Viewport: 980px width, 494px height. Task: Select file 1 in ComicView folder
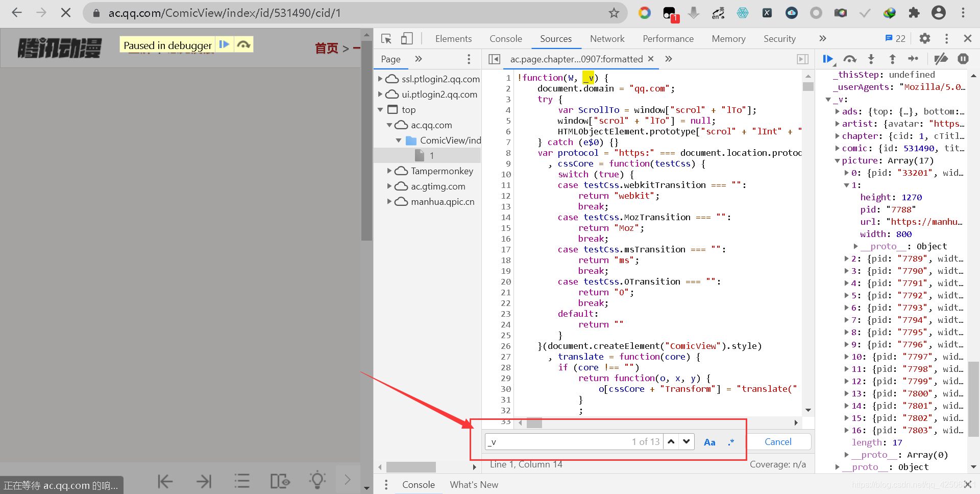pyautogui.click(x=427, y=155)
